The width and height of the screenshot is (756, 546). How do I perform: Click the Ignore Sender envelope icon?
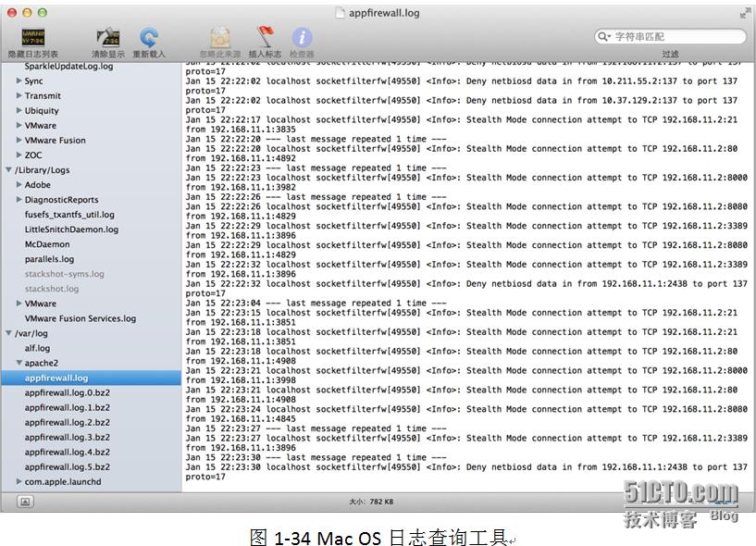point(220,37)
